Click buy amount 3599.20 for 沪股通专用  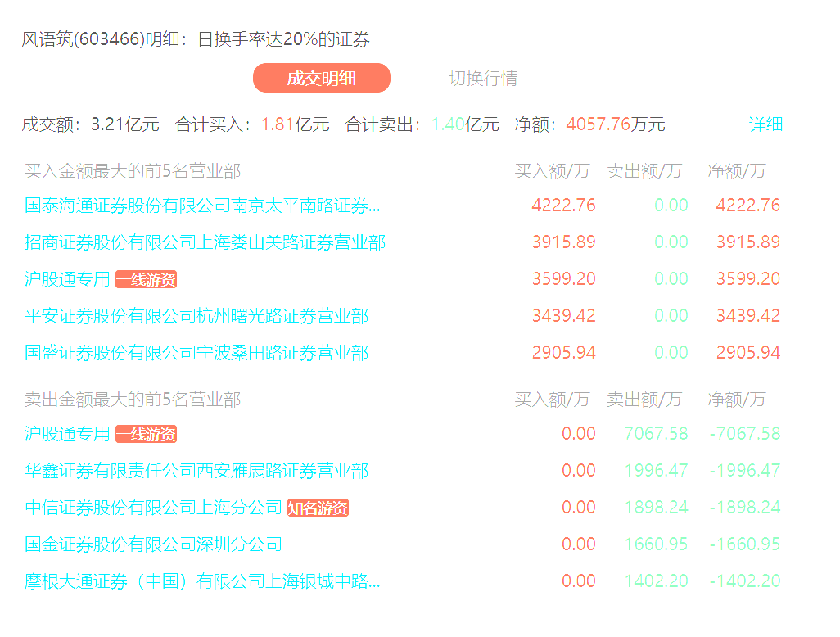pyautogui.click(x=563, y=279)
